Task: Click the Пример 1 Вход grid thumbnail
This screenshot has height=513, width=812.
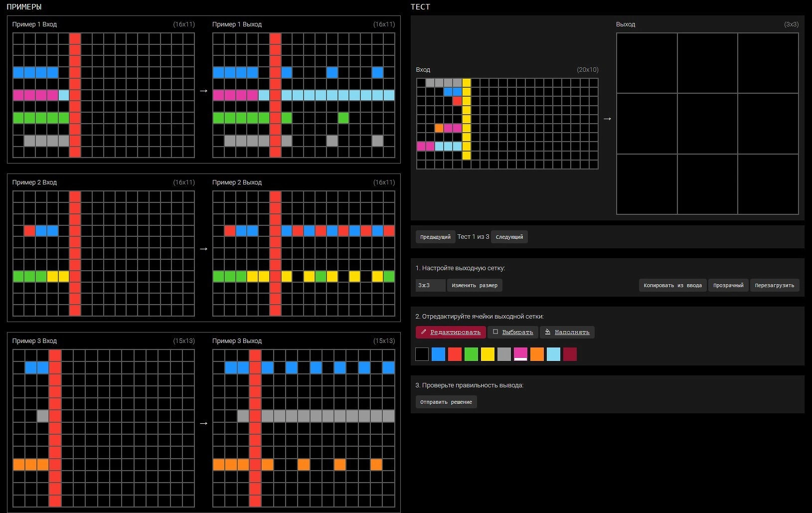Action: click(104, 95)
